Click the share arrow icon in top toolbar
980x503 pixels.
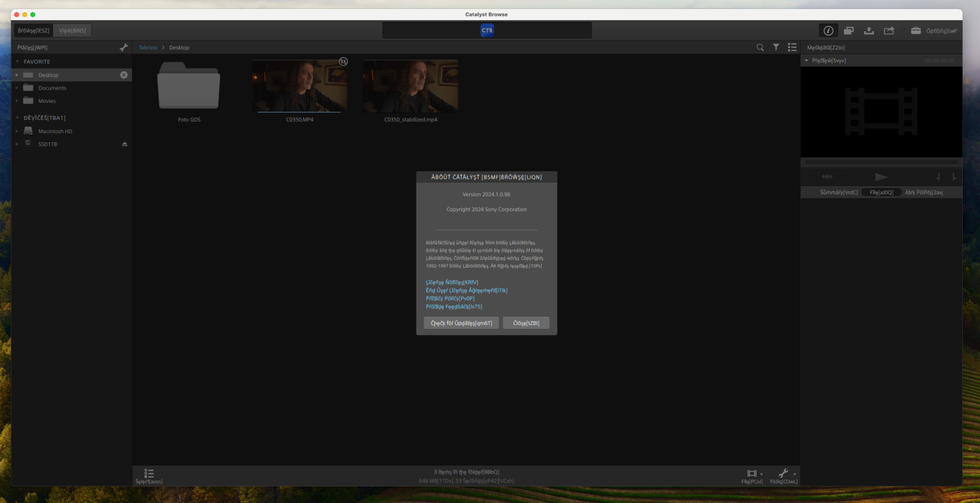(889, 30)
